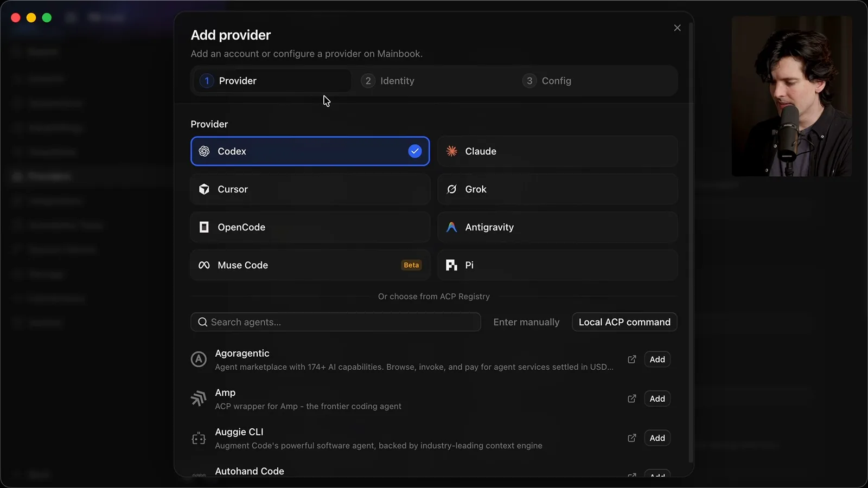Screen dimensions: 868x488
Task: Click the OpenCode square icon
Action: (x=204, y=227)
